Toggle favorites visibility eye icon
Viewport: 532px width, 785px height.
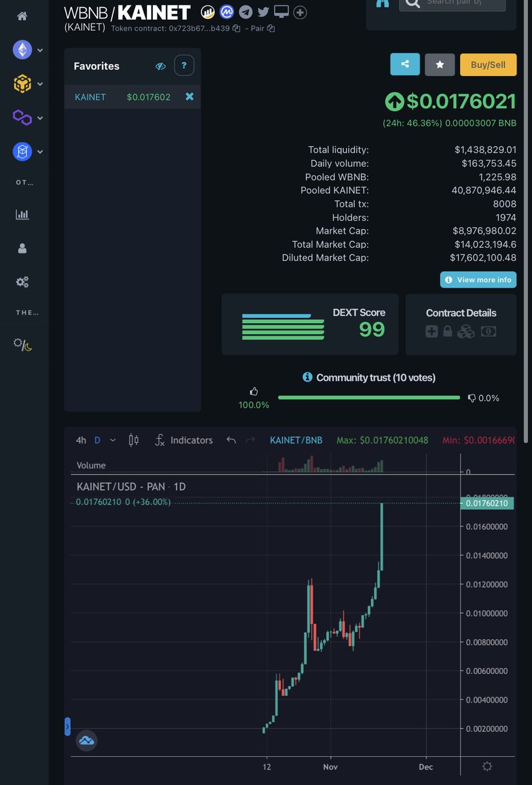pos(160,66)
